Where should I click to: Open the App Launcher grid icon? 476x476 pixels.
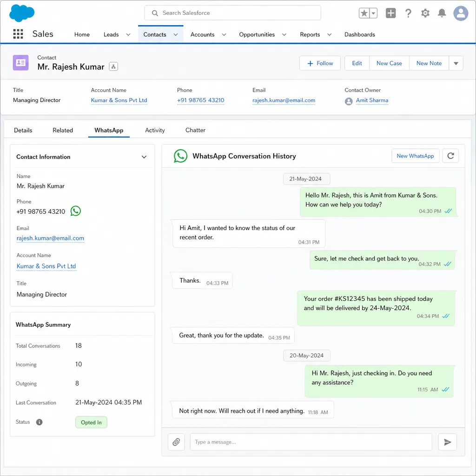tap(18, 33)
